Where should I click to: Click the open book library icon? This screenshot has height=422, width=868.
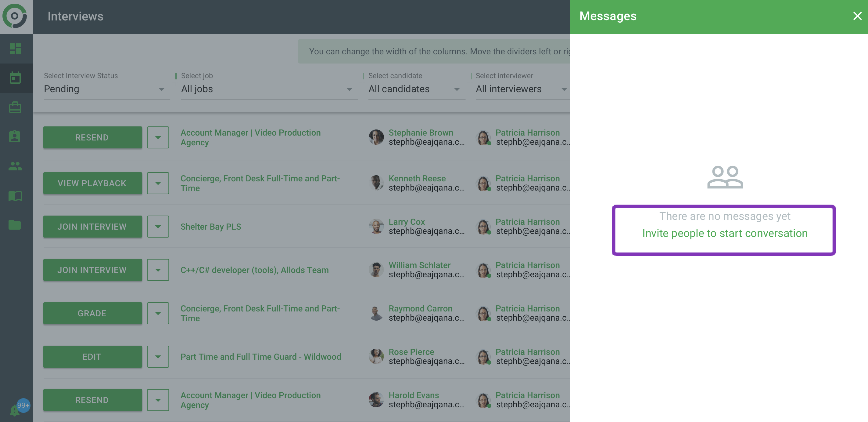point(15,196)
